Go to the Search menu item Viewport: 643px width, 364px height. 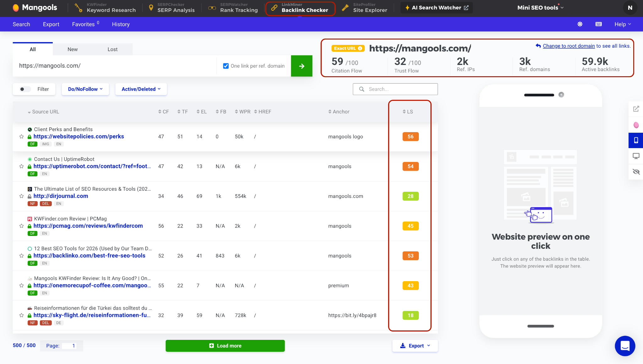pos(21,24)
